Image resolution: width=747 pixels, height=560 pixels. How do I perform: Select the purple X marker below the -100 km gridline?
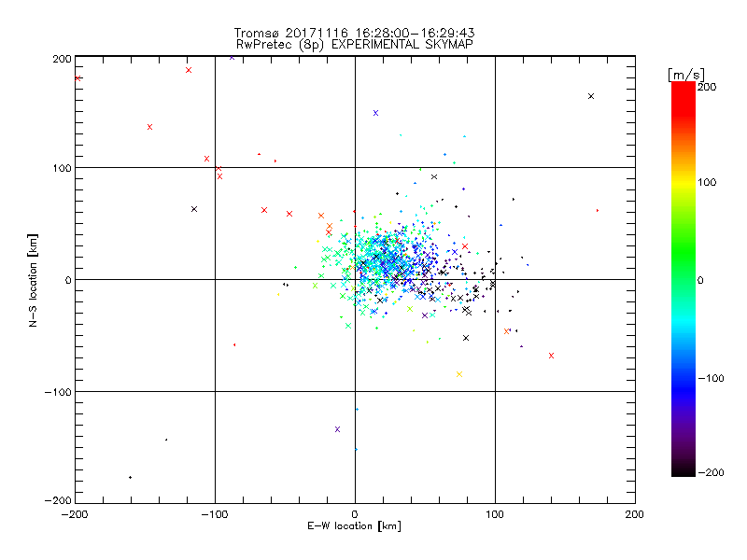338,429
